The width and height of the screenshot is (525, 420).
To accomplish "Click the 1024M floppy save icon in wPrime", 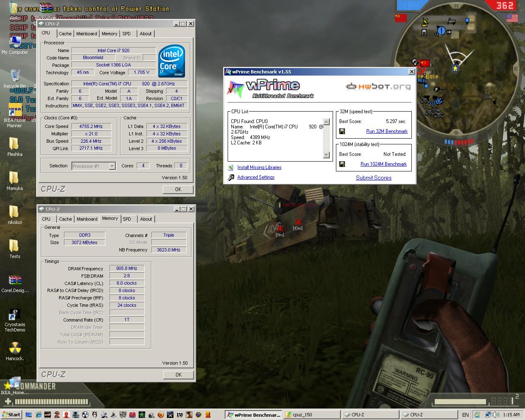I will coord(342,164).
